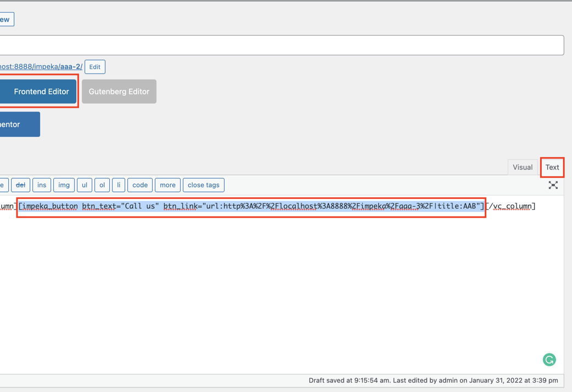Viewport: 572px width, 392px height.
Task: Switch to the Text editor tab
Action: point(552,167)
